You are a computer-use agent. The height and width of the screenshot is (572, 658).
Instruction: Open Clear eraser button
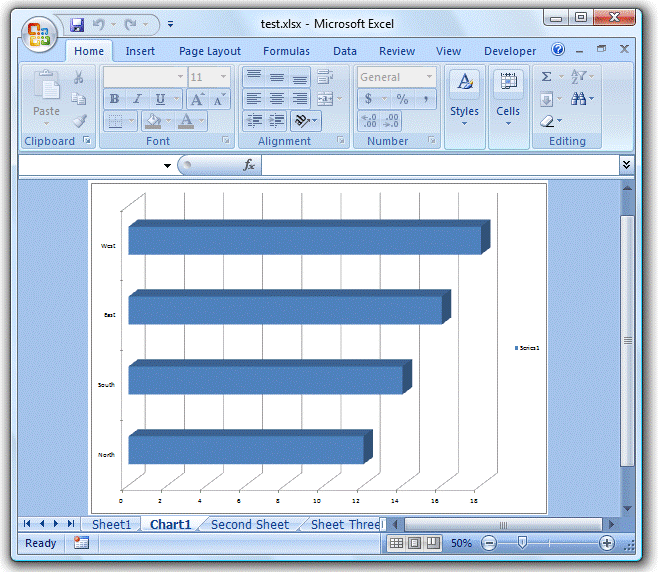coord(547,121)
